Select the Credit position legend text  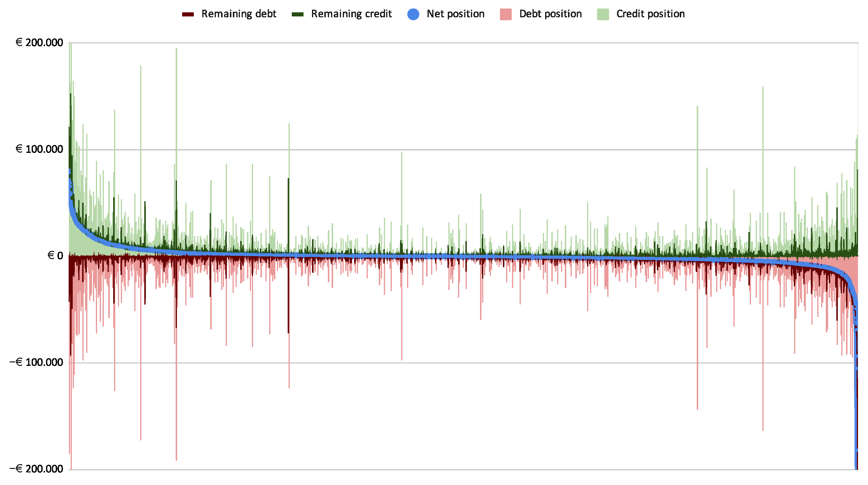pos(650,14)
